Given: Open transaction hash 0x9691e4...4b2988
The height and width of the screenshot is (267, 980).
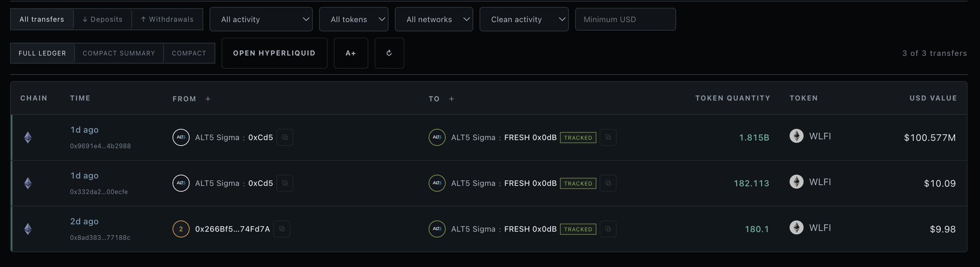Looking at the screenshot, I should pos(100,146).
